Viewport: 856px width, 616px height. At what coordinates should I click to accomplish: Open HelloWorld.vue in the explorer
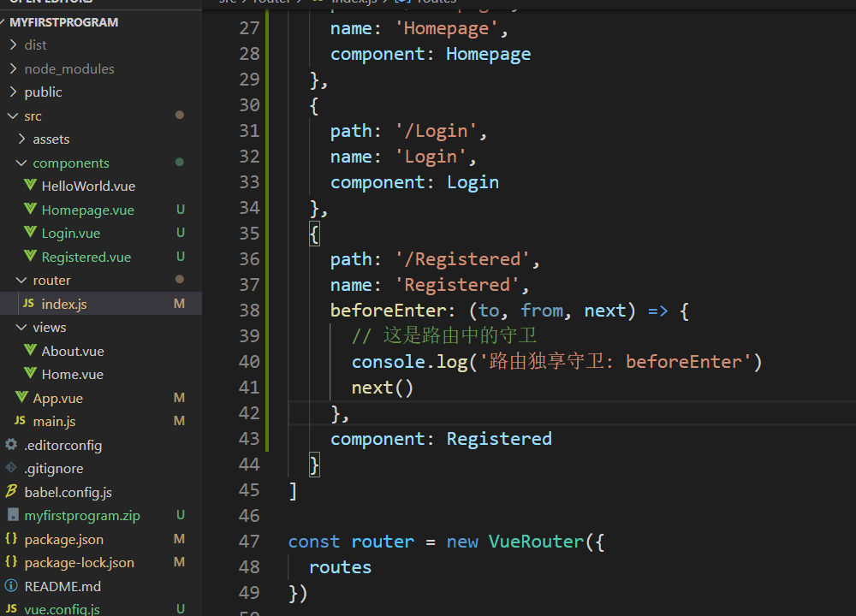click(x=88, y=186)
